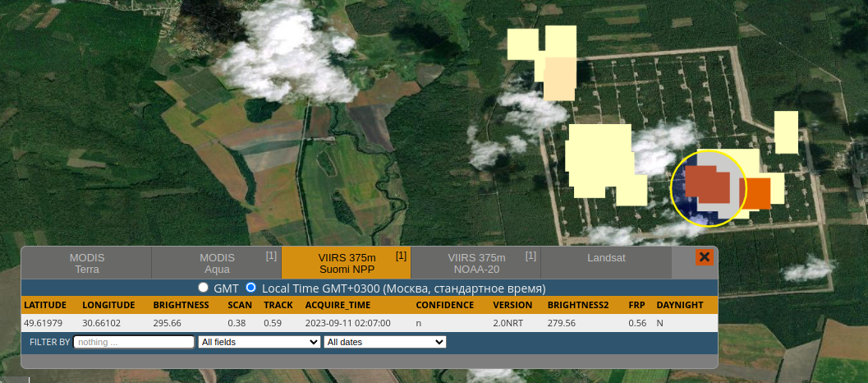Click the Filter By text input
Viewport: 868px width, 383px height.
(x=134, y=342)
